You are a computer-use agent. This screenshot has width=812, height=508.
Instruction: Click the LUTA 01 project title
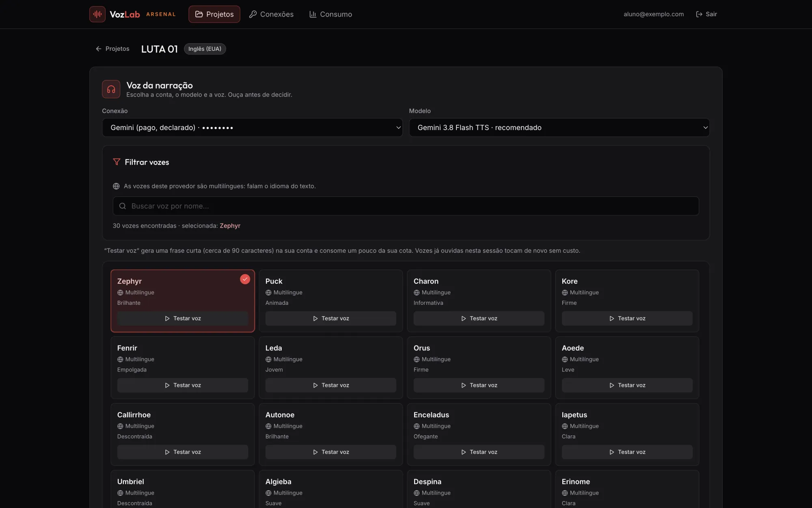point(160,49)
